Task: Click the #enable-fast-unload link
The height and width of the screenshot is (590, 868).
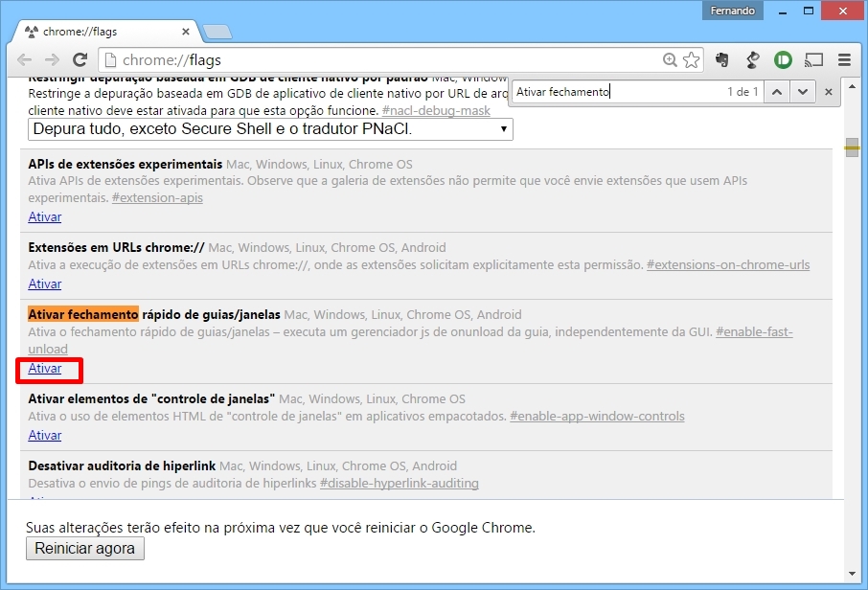Action: coord(754,332)
